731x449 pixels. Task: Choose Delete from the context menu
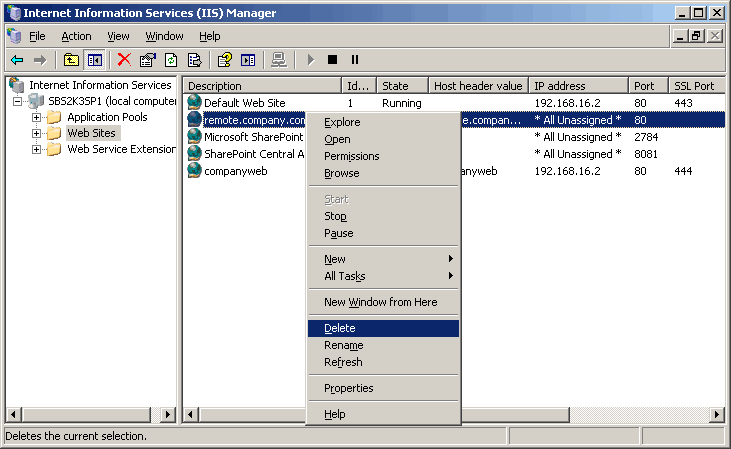(383, 328)
